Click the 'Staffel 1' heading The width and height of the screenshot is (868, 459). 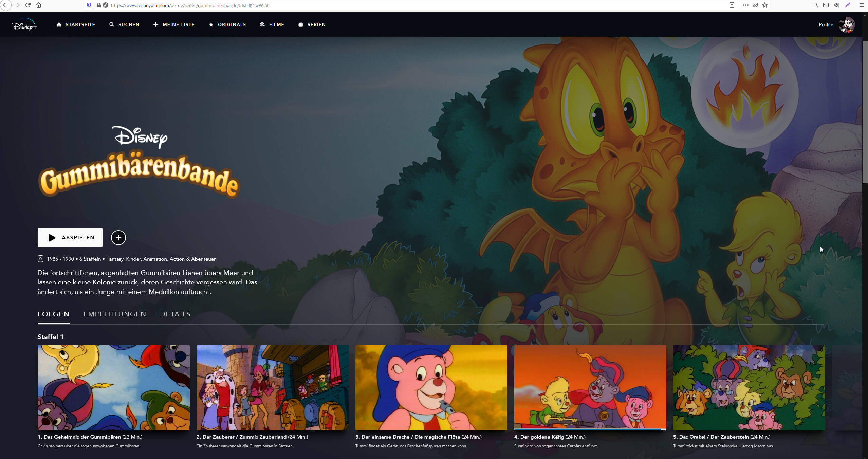50,337
